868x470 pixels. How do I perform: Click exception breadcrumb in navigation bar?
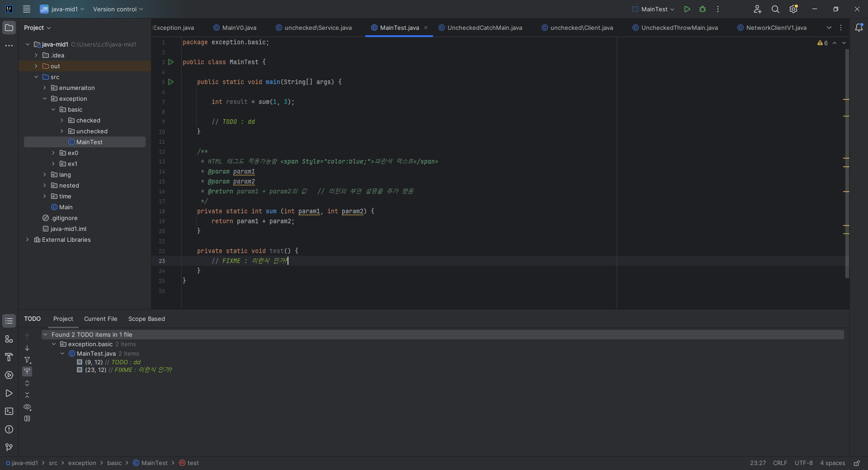82,463
